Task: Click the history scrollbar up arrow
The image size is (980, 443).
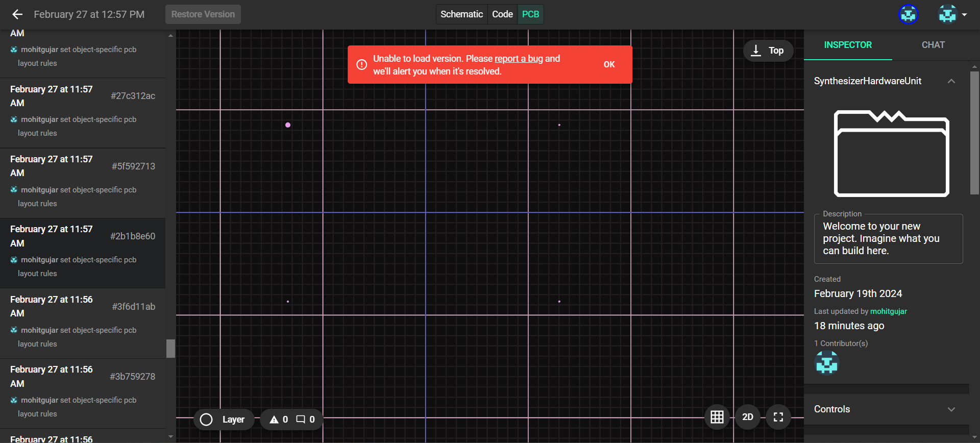Action: coord(170,35)
